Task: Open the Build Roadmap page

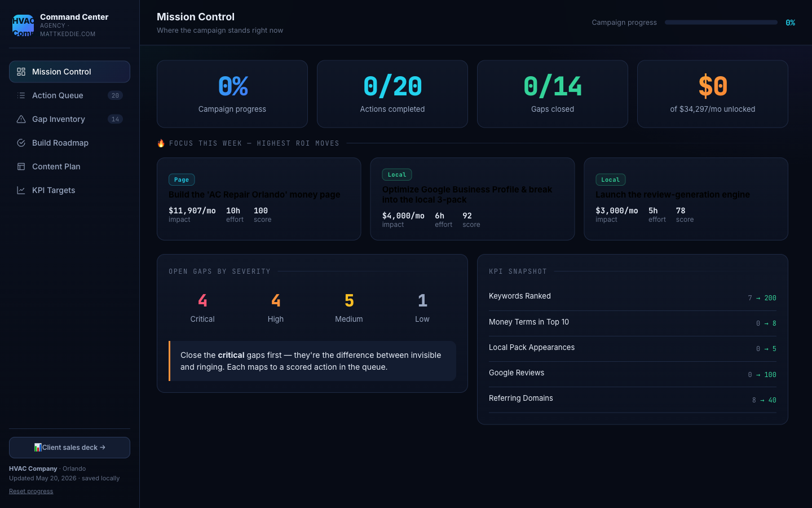Action: (x=69, y=143)
